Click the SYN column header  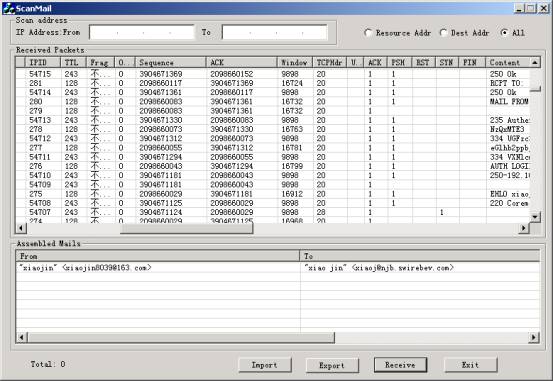[x=447, y=62]
